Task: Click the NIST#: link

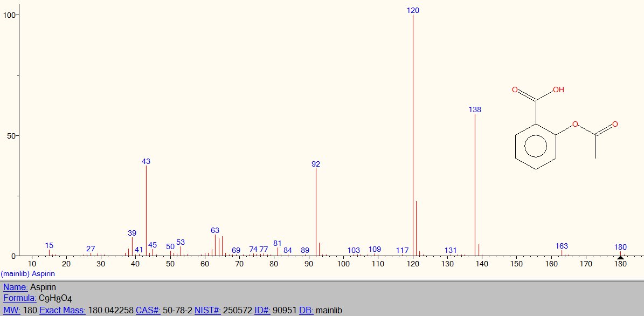Action: 208,310
